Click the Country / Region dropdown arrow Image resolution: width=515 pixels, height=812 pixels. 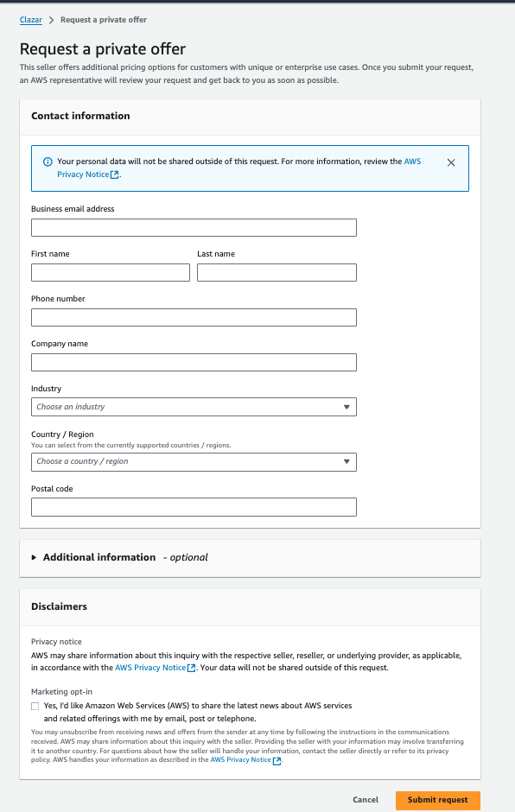click(x=347, y=461)
